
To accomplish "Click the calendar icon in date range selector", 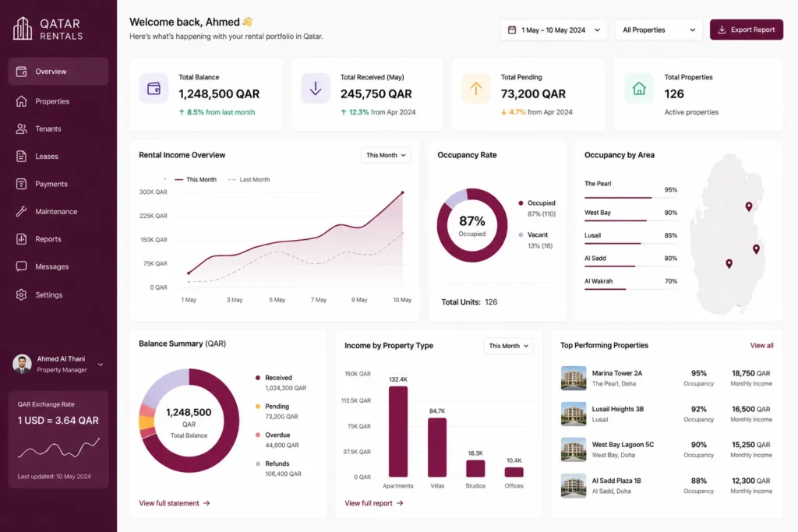I will tap(512, 30).
